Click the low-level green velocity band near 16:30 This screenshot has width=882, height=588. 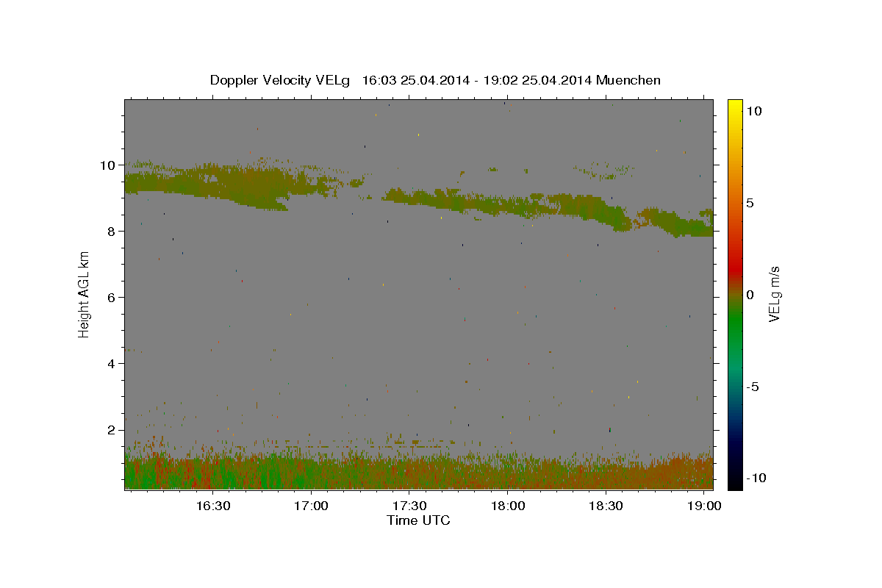212,474
